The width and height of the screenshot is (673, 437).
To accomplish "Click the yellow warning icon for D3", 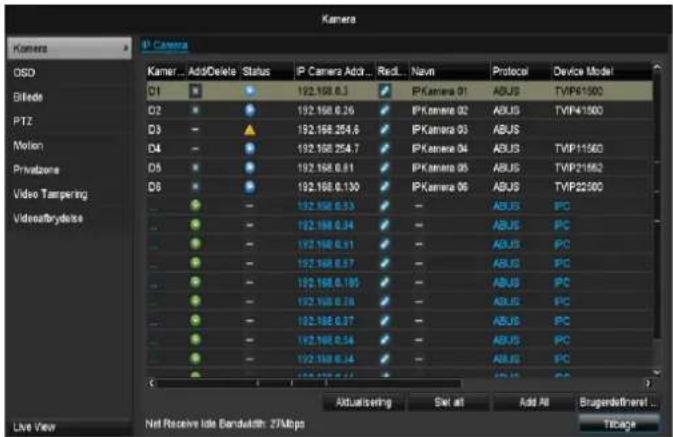I will (250, 130).
